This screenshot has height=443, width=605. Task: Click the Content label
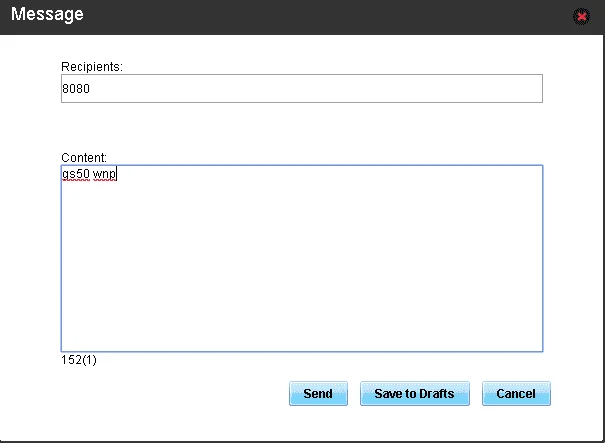point(84,157)
